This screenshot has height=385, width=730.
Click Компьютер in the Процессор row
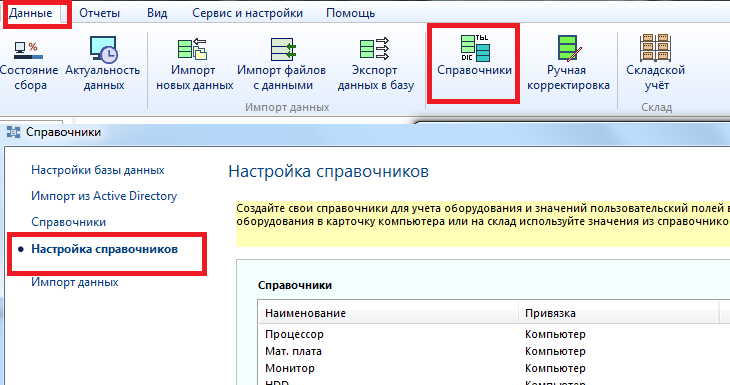555,334
